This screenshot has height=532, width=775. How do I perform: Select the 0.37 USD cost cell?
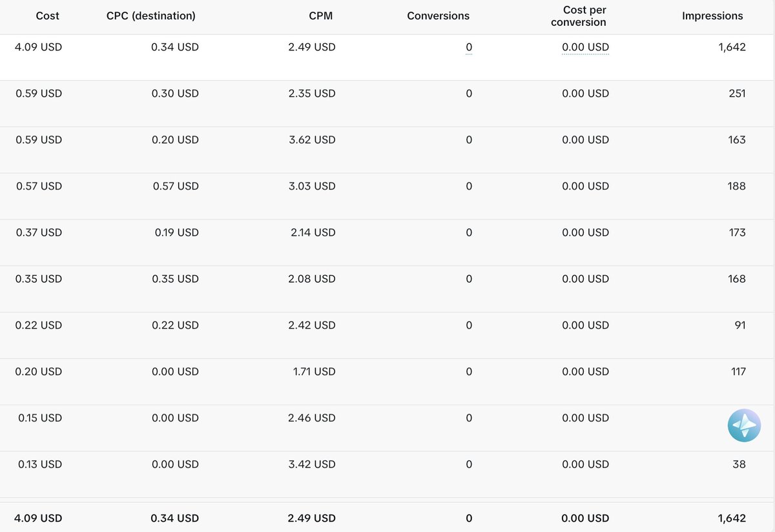point(39,232)
